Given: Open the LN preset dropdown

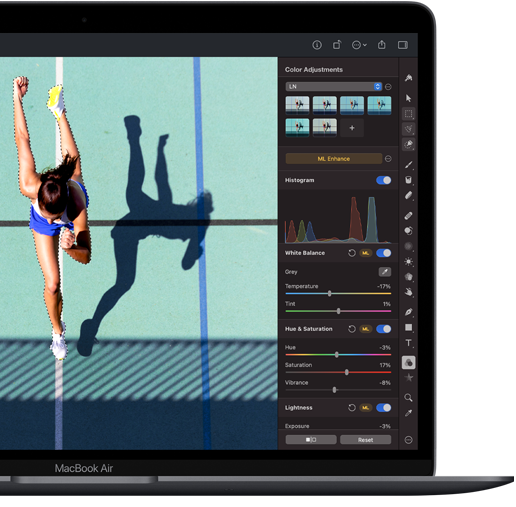Looking at the screenshot, I should (333, 87).
